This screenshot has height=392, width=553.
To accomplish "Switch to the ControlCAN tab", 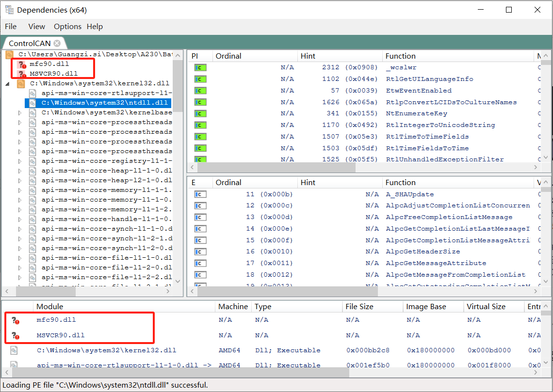I will tap(29, 43).
